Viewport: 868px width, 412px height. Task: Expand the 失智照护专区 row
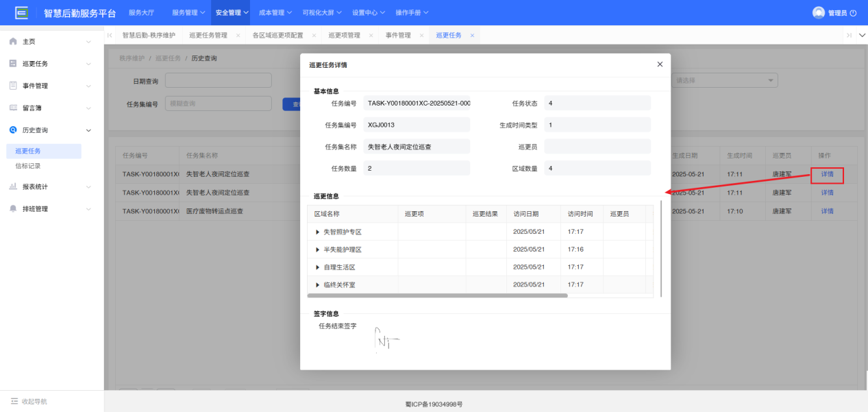tap(318, 232)
